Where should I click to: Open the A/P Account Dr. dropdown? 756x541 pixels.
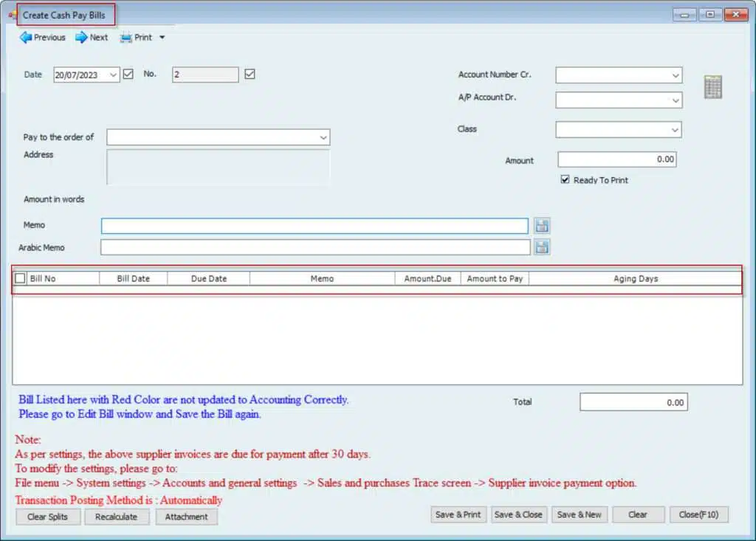pyautogui.click(x=675, y=100)
